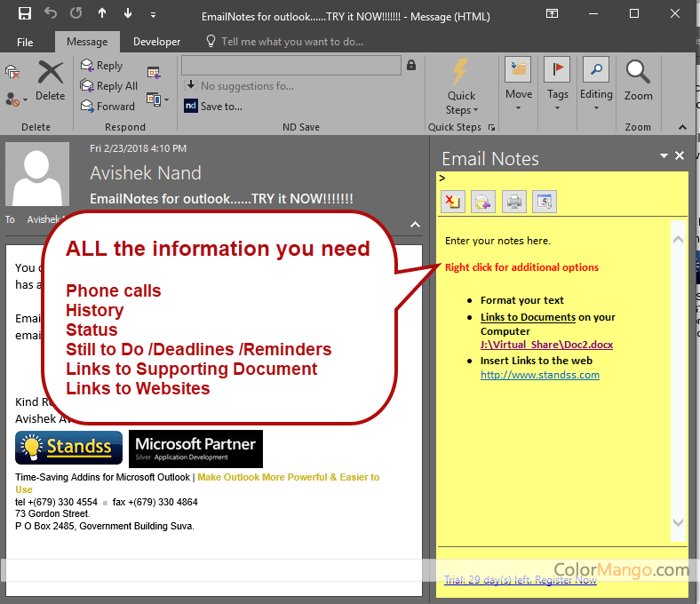Click the Quick Steps lightning icon

tap(461, 74)
